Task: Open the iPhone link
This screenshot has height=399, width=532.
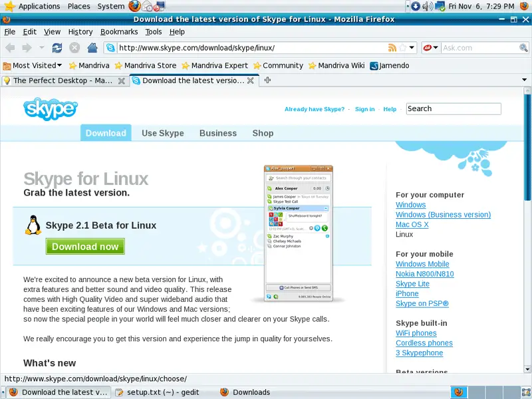Action: pos(407,293)
